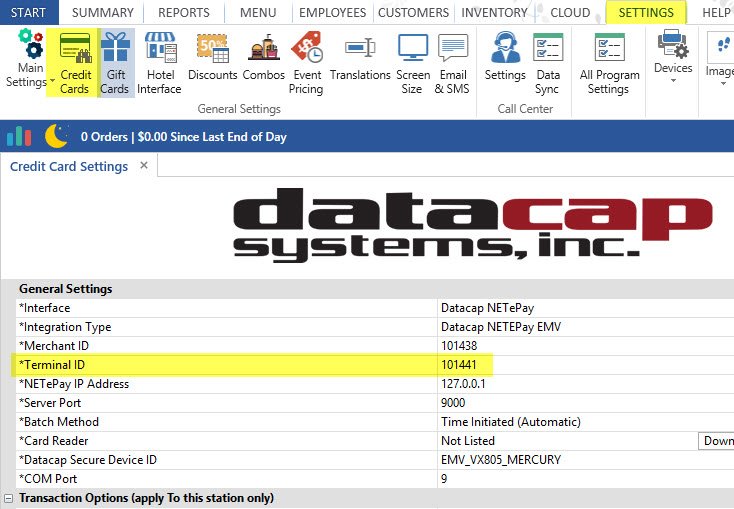The height and width of the screenshot is (509, 734).
Task: Click the Card Reader download button
Action: point(716,441)
